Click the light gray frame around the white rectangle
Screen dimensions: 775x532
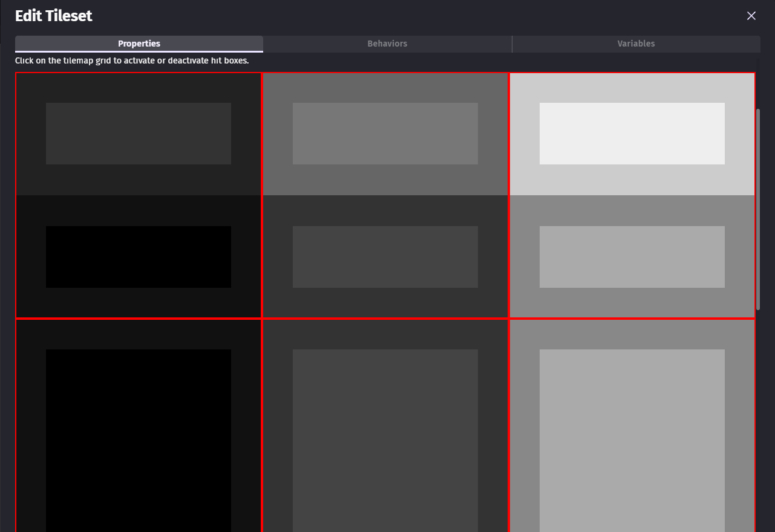pyautogui.click(x=632, y=88)
